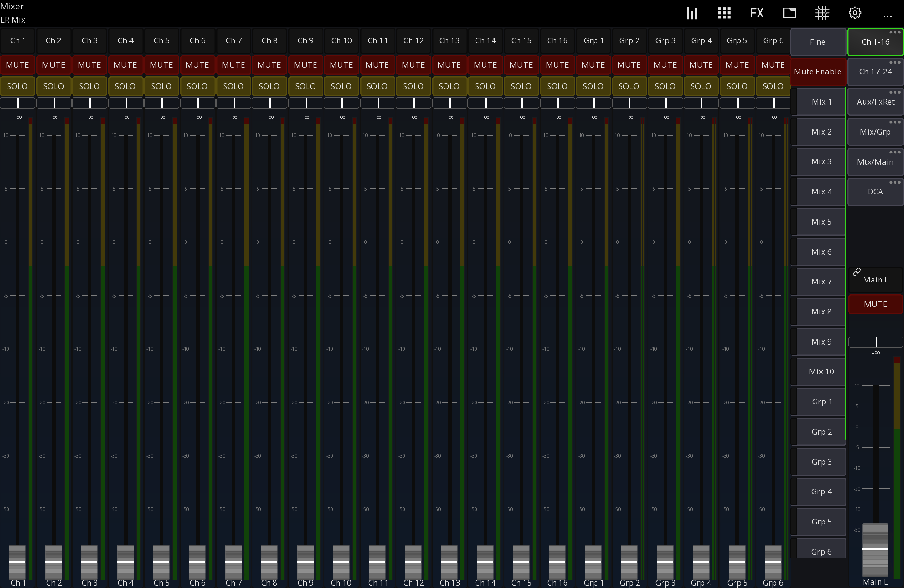Switch to the DCA layer tab
This screenshot has height=588, width=904.
[x=875, y=192]
